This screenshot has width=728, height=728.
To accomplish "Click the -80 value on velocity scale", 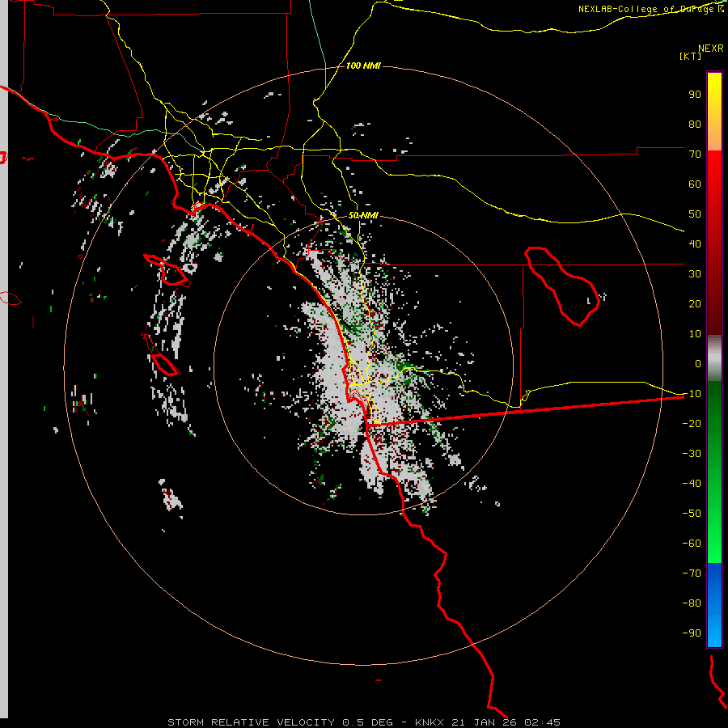I will [x=692, y=603].
